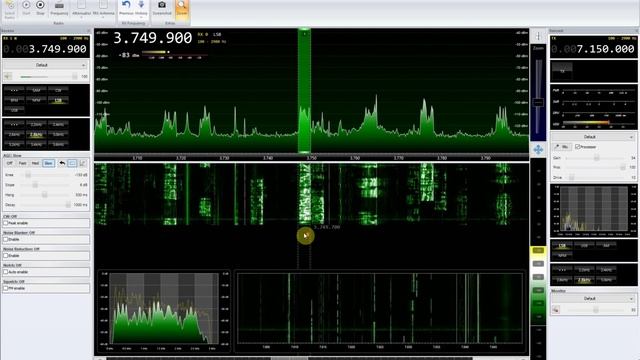This screenshot has height=360, width=640.
Task: Select NFM receive mode in left panel
Action: [36, 100]
